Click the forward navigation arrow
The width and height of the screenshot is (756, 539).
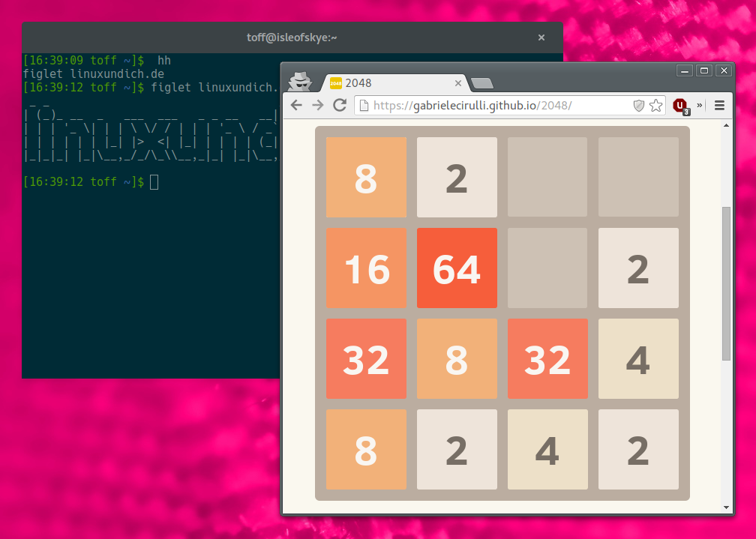tap(317, 105)
